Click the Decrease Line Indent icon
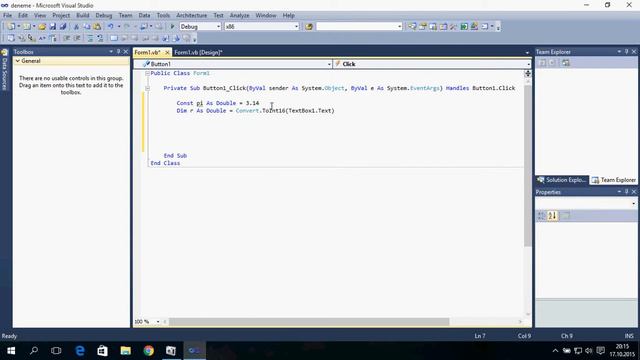Image resolution: width=640 pixels, height=360 pixels. point(67,38)
